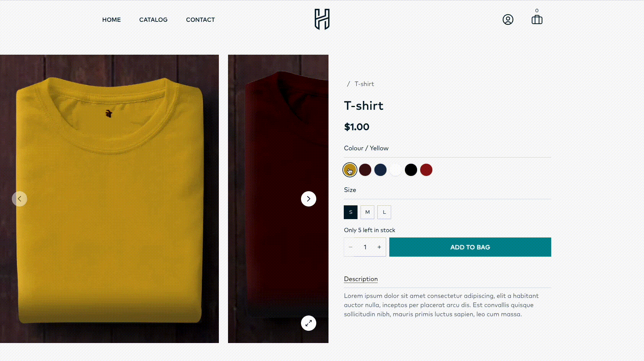This screenshot has width=644, height=361.
Task: Click the account profile icon
Action: [508, 19]
